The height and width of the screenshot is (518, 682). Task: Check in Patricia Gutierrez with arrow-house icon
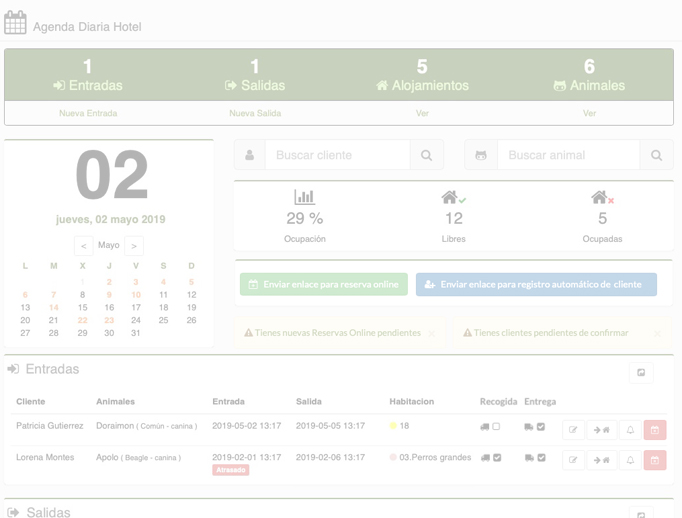[x=602, y=430]
